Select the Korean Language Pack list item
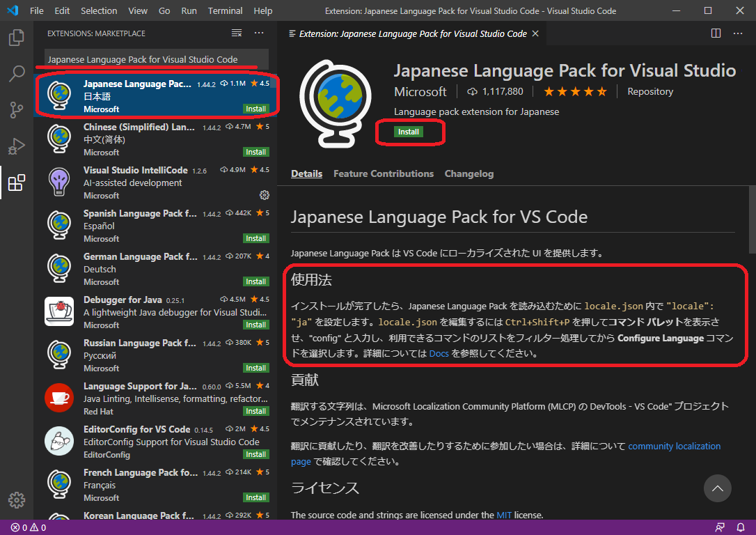Viewport: 756px width, 535px height. [x=155, y=515]
